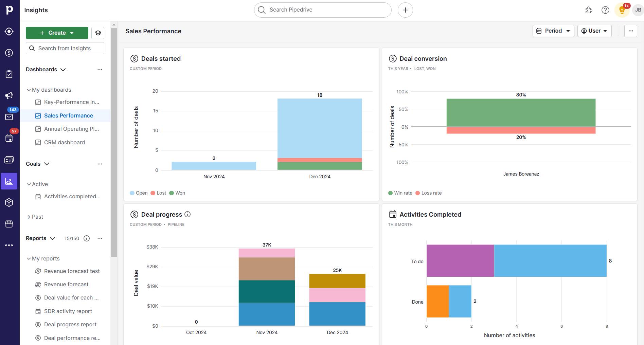644x345 pixels.
Task: Click the Search from Insights field
Action: pos(65,48)
